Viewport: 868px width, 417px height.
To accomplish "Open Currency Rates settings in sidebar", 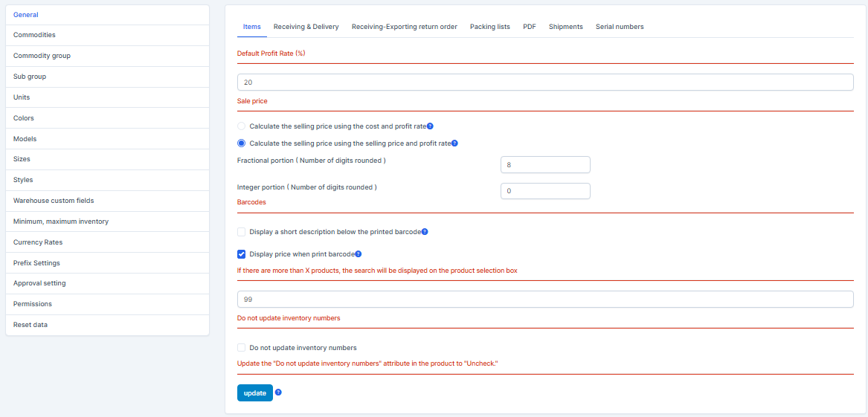I will 38,242.
